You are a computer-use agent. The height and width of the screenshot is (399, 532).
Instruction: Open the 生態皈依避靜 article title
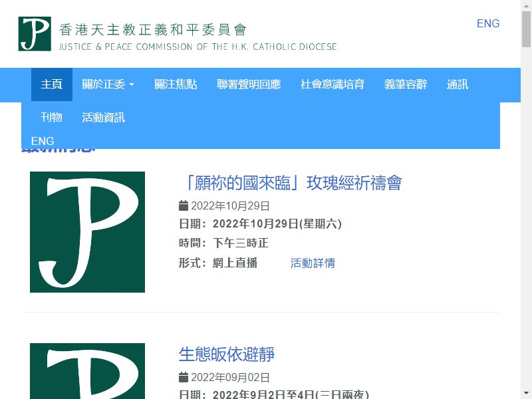point(227,354)
